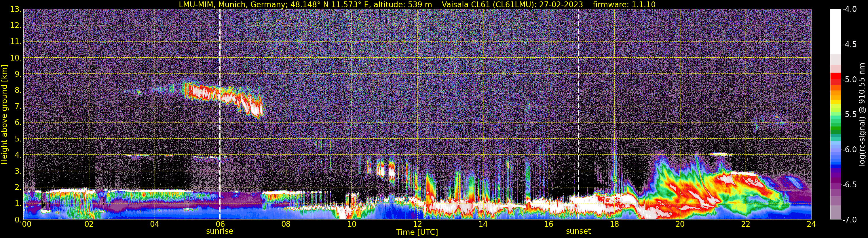Click the height axis tick "3."
The width and height of the screenshot is (868, 238).
(x=18, y=171)
